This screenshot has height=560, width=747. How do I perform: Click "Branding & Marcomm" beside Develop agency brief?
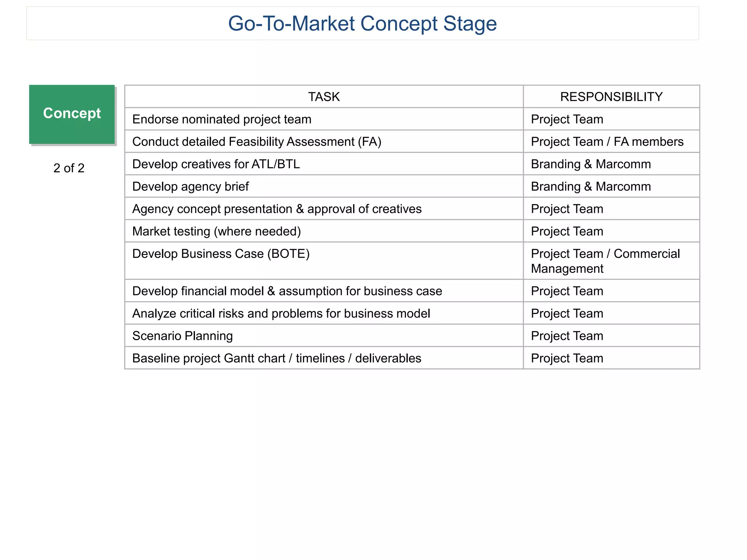pos(591,187)
